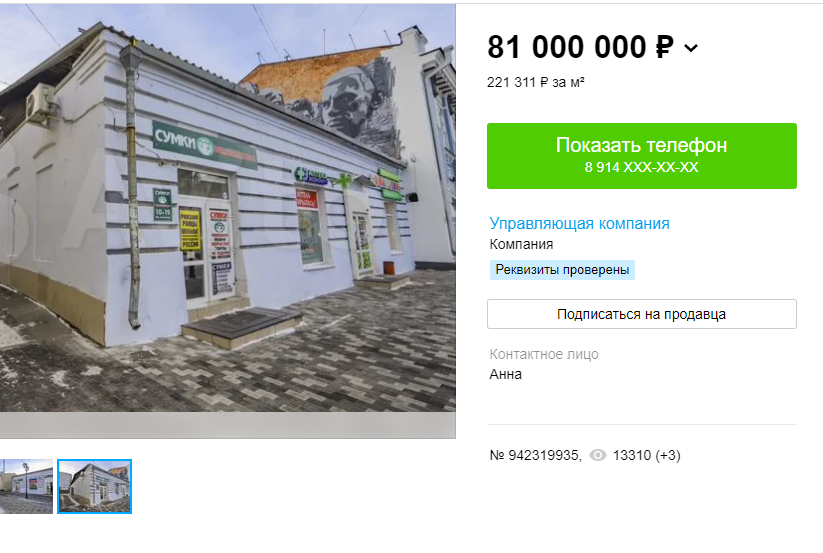Click the 81 000 000 price text

coord(567,47)
